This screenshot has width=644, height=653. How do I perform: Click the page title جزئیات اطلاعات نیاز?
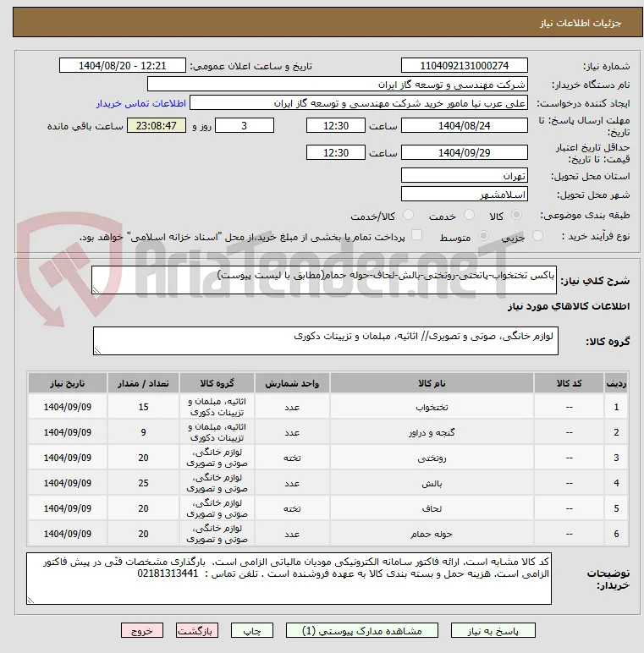click(581, 23)
